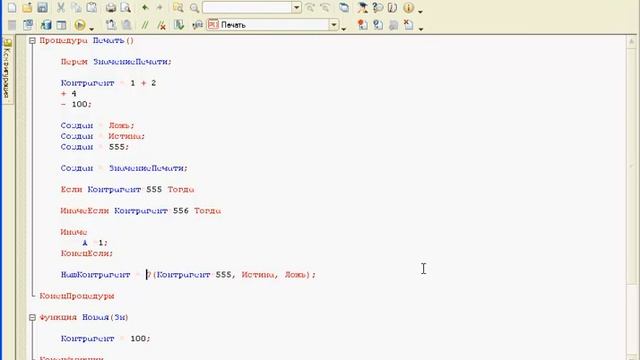Click the line 'Создан = Истина;'
640x360 pixels.
[x=102, y=136]
